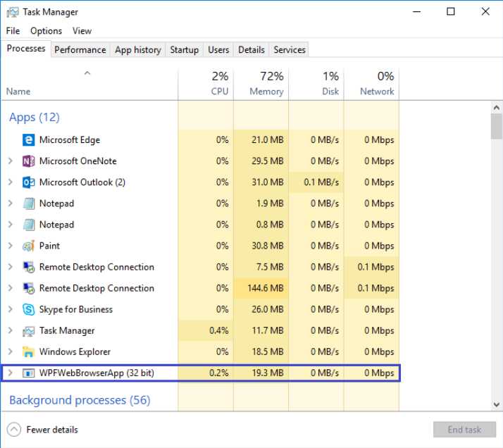
Task: Expand the WPFWebBrowserApp (32 bit) group
Action: click(x=11, y=373)
